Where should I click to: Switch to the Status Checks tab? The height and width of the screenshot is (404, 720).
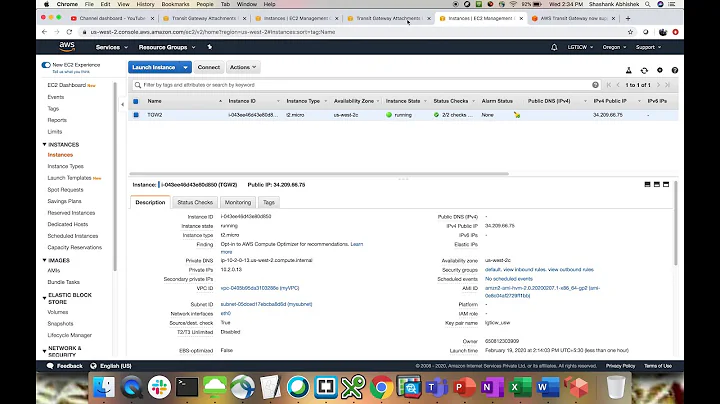point(195,202)
